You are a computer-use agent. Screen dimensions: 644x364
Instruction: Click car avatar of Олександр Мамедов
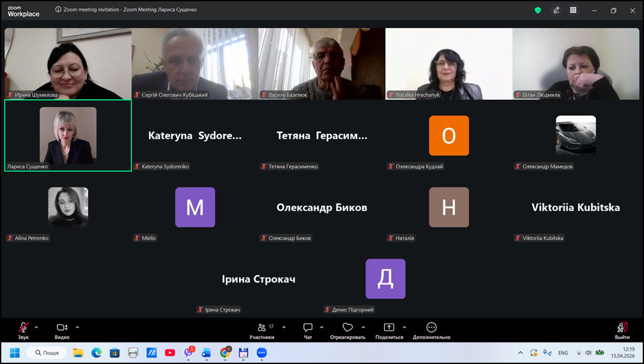[576, 136]
